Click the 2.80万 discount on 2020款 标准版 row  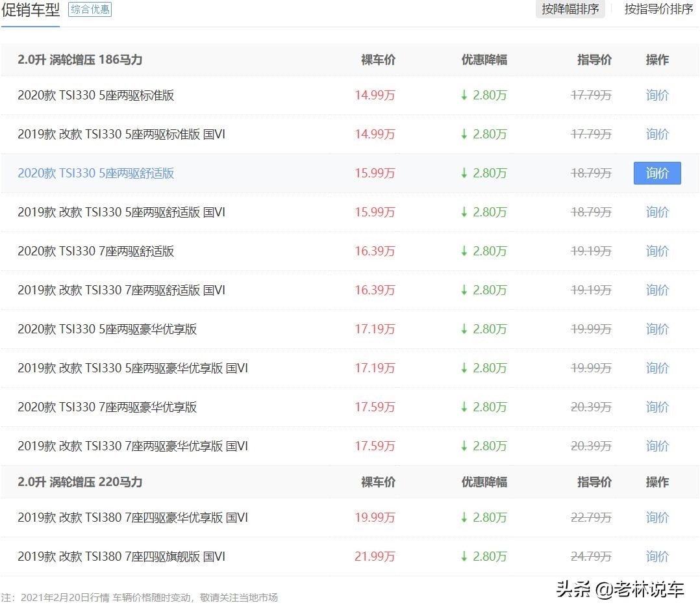pyautogui.click(x=484, y=95)
